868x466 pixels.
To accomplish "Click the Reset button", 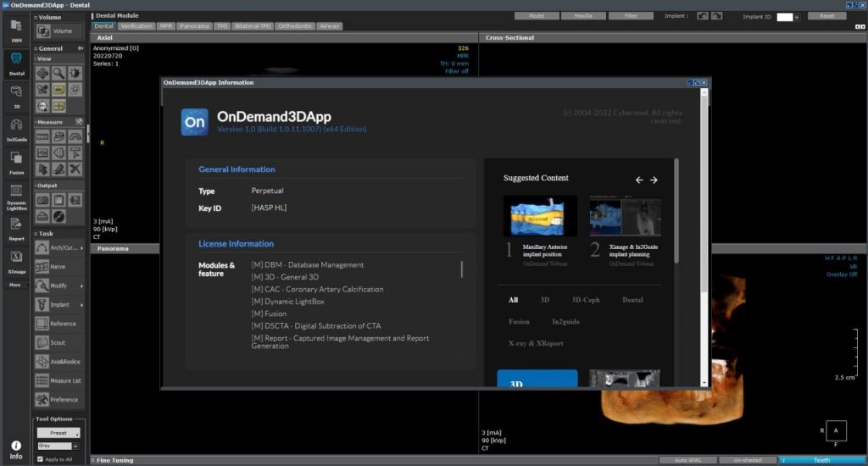I will [826, 16].
